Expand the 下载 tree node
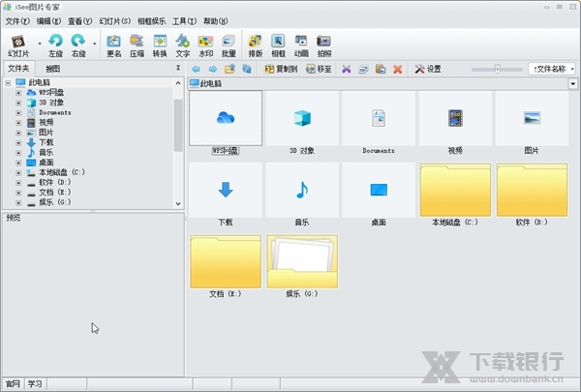 click(x=18, y=142)
